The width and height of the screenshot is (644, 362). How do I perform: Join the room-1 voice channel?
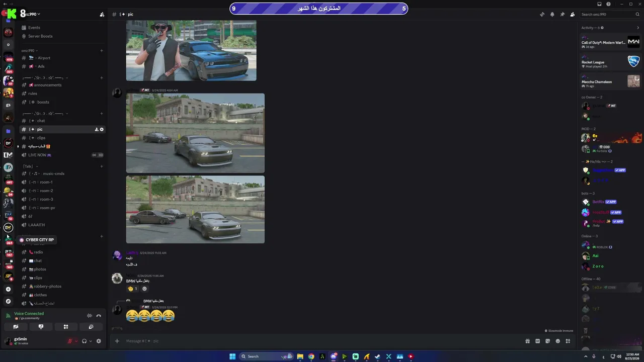point(63,182)
